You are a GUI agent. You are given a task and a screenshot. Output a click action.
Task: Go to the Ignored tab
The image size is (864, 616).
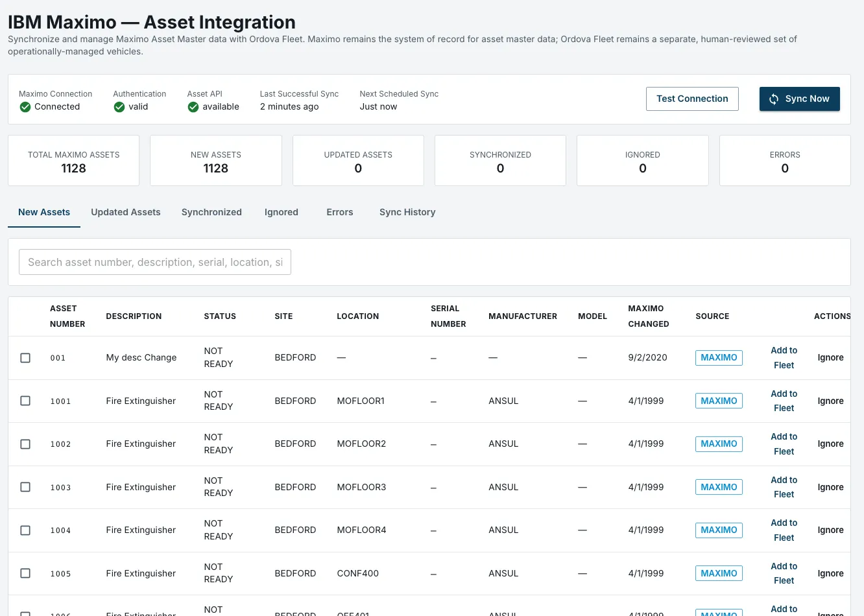[282, 212]
